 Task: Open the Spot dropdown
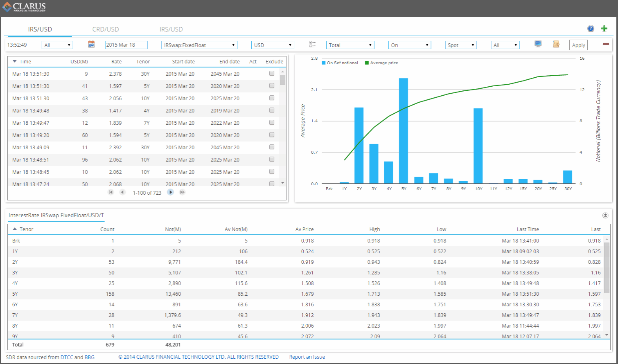461,45
